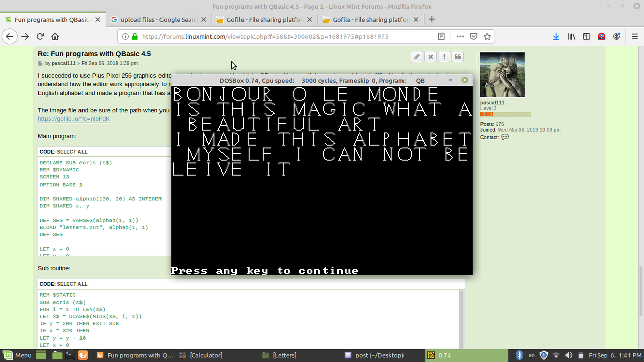Launch the terminal from the taskbar
Viewport: 644px width, 362px height.
click(x=70, y=355)
